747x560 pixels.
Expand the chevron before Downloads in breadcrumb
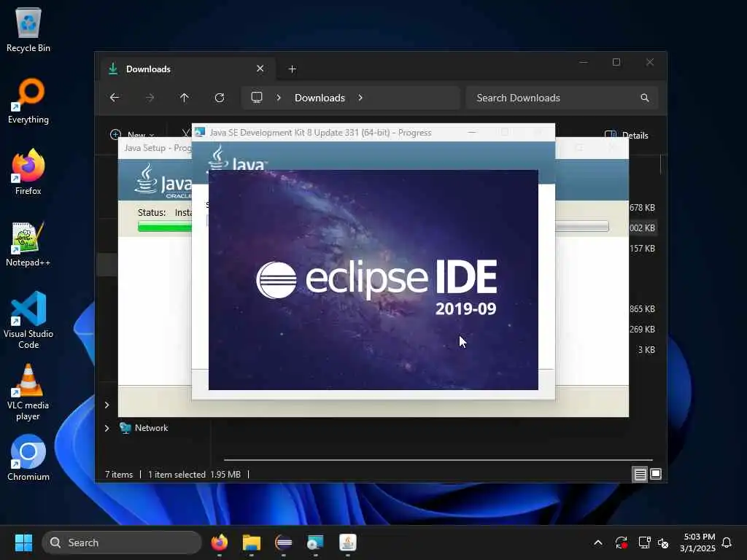pyautogui.click(x=279, y=98)
